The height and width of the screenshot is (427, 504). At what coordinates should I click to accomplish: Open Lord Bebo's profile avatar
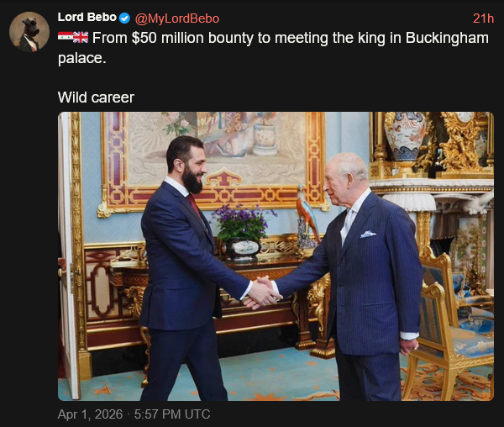tap(29, 32)
